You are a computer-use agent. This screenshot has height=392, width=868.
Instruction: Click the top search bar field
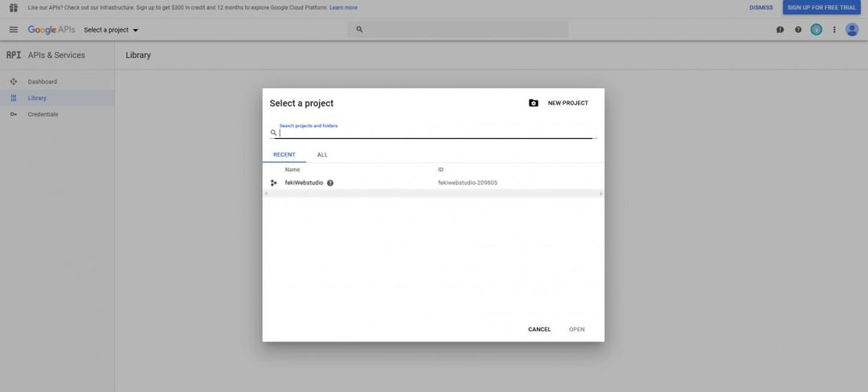(458, 29)
